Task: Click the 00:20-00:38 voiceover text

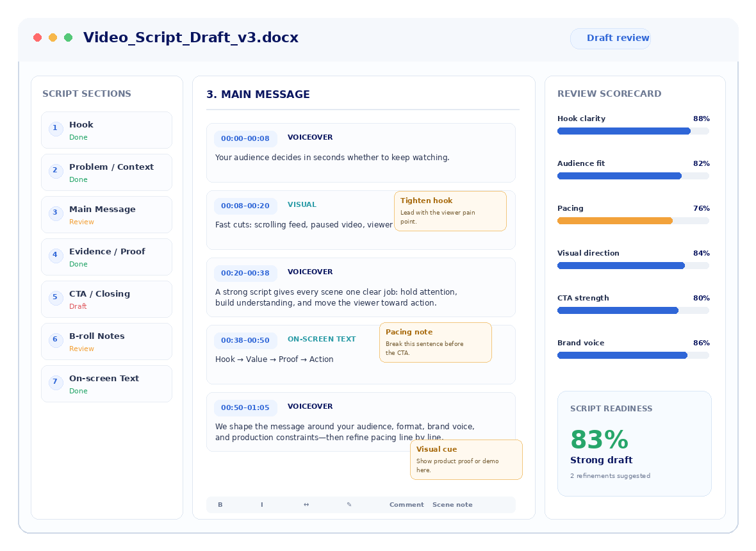Action: [336, 297]
